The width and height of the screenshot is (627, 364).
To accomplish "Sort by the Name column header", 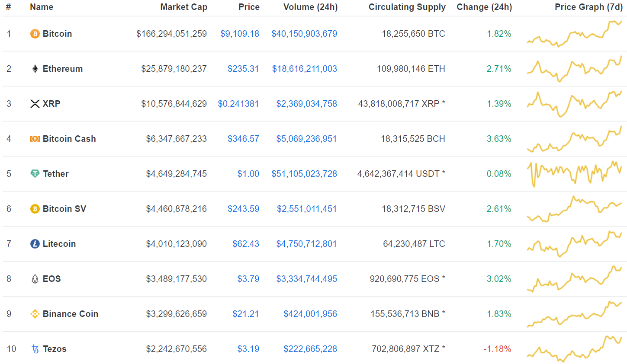I will click(x=42, y=7).
